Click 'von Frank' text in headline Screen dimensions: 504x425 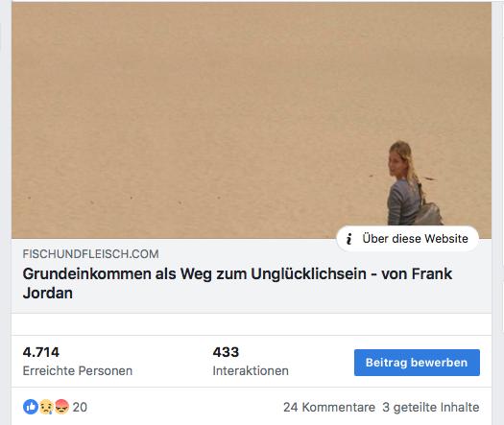[417, 274]
